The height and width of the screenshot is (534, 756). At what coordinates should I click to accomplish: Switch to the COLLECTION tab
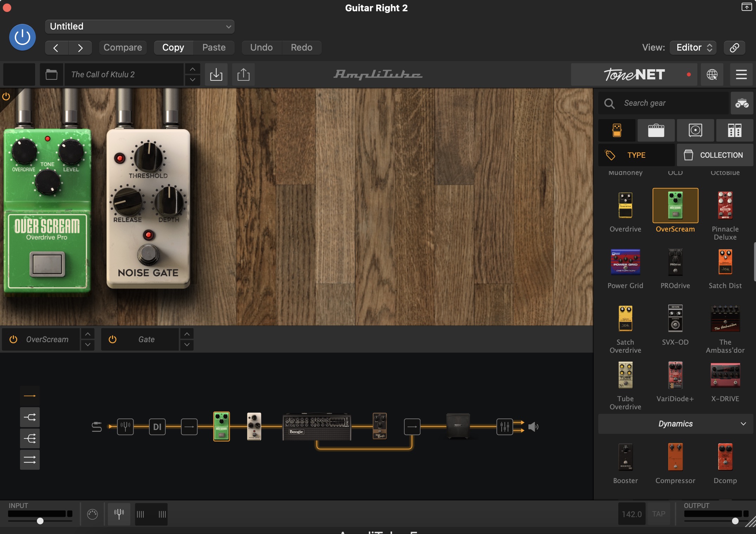click(x=715, y=155)
